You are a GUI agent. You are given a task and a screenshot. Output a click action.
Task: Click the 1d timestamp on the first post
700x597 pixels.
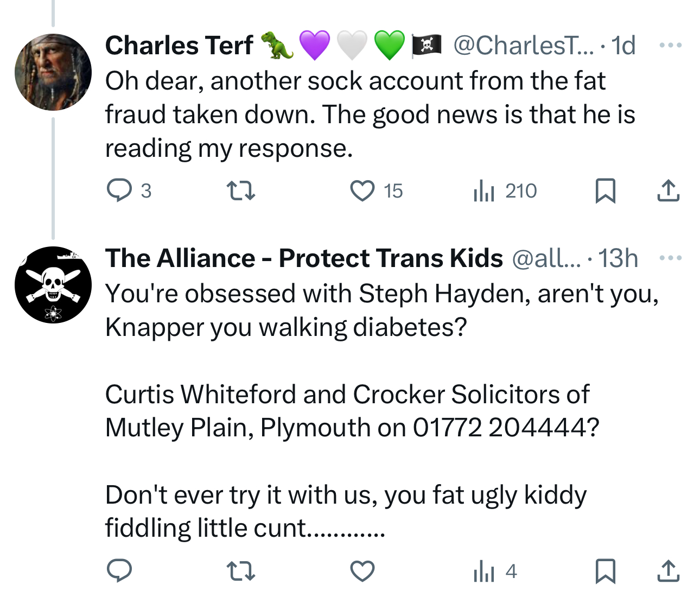[623, 46]
